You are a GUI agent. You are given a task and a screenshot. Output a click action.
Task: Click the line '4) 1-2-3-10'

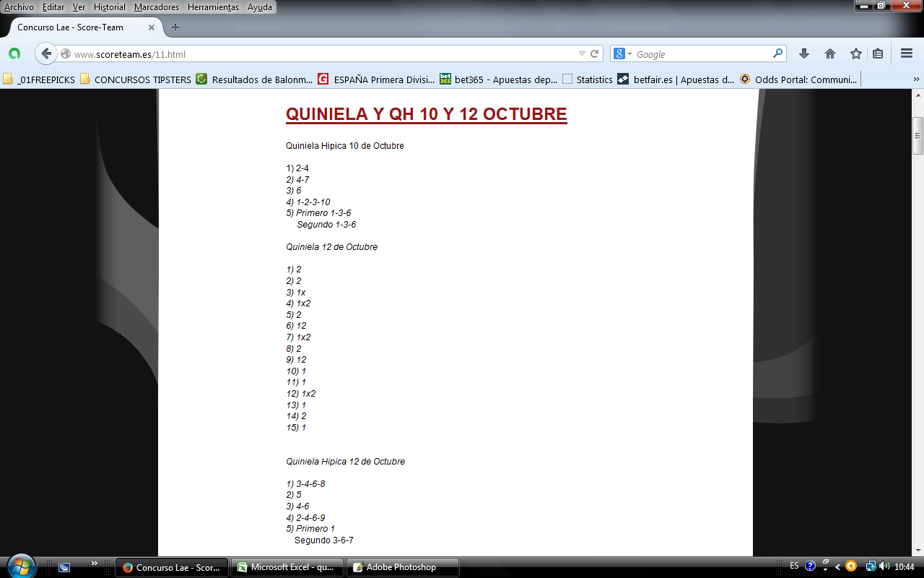point(308,202)
